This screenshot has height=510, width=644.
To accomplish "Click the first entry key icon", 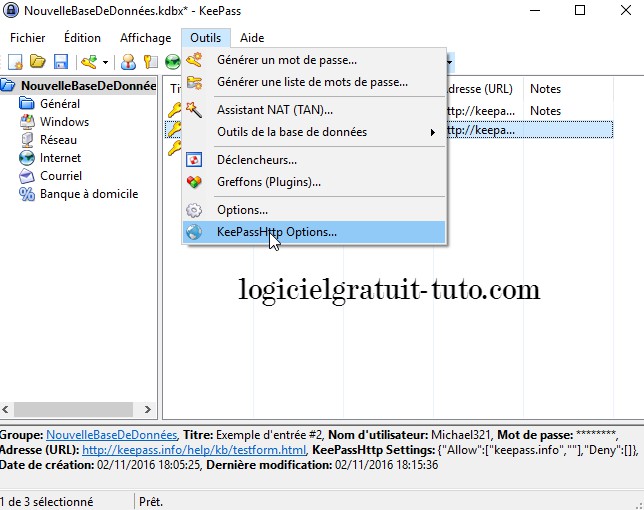I will coord(174,110).
